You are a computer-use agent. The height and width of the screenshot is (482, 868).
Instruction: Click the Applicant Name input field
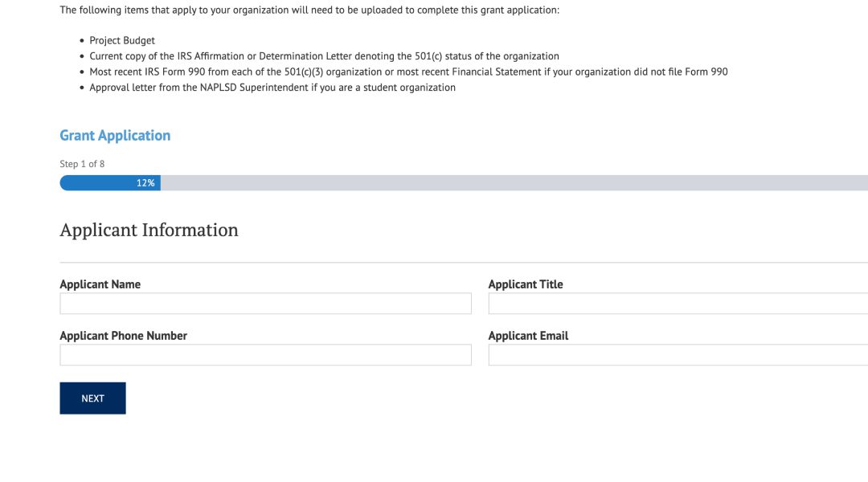tap(266, 303)
